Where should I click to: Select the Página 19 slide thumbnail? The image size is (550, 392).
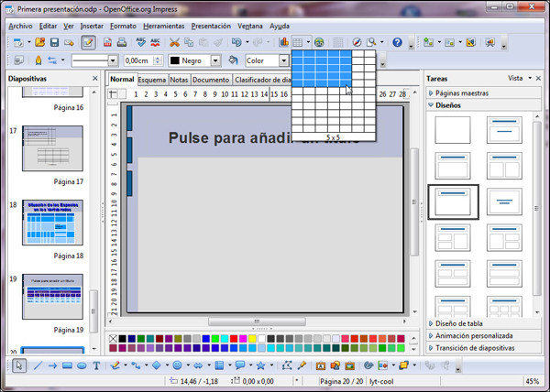click(52, 297)
